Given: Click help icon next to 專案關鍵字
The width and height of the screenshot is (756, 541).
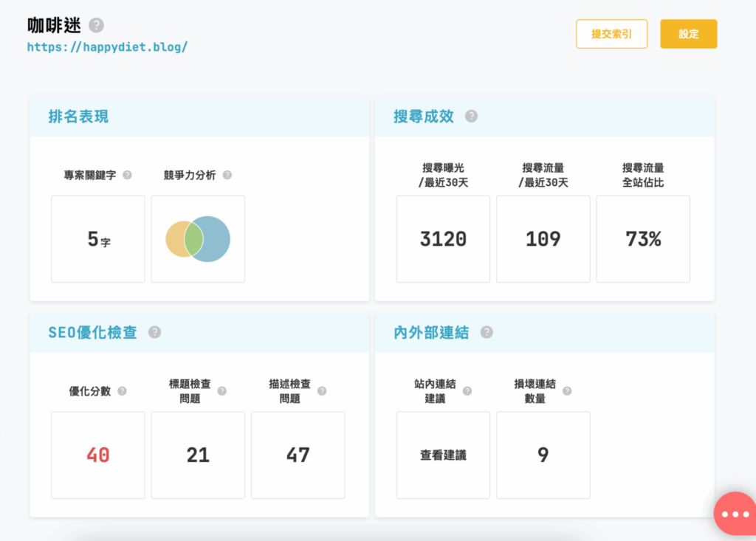Looking at the screenshot, I should (127, 175).
